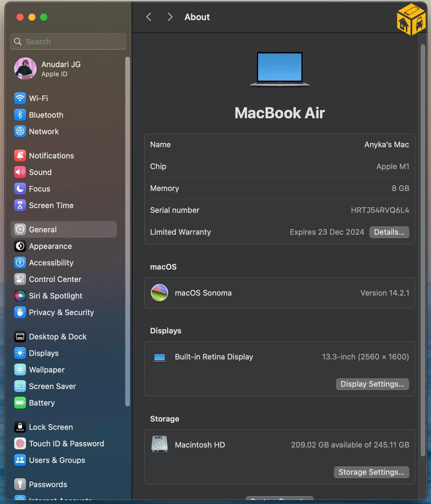Select the Battery icon
The image size is (431, 504).
pos(20,403)
